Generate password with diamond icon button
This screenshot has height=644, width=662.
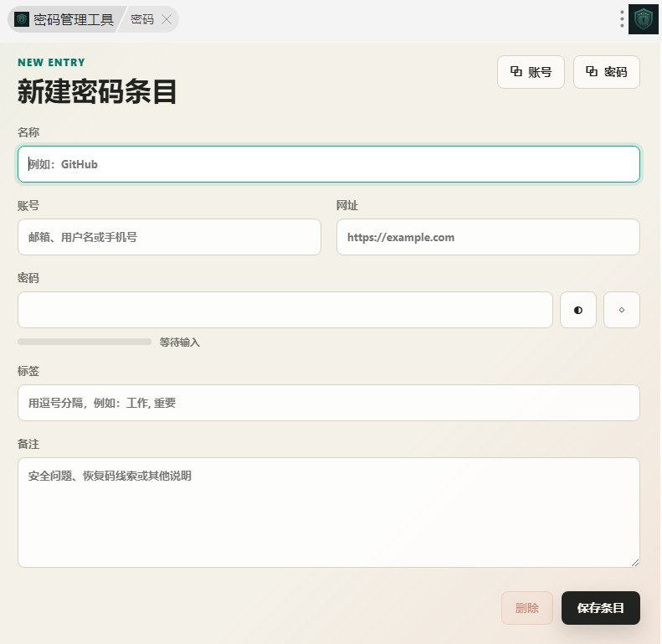tap(622, 310)
